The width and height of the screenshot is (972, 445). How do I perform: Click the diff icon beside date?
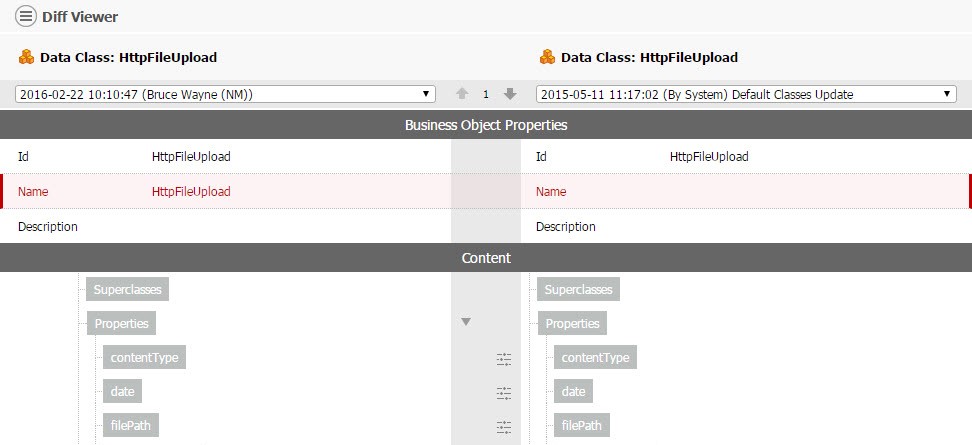(504, 393)
